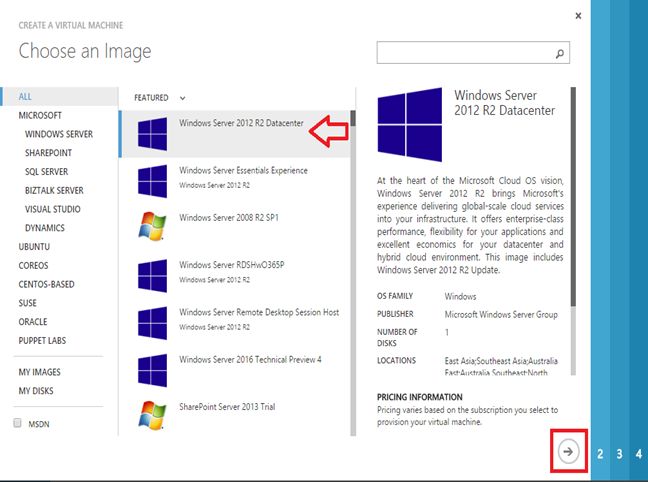The height and width of the screenshot is (482, 648).
Task: Click the PRICING INFORMATION heading
Action: 419,397
